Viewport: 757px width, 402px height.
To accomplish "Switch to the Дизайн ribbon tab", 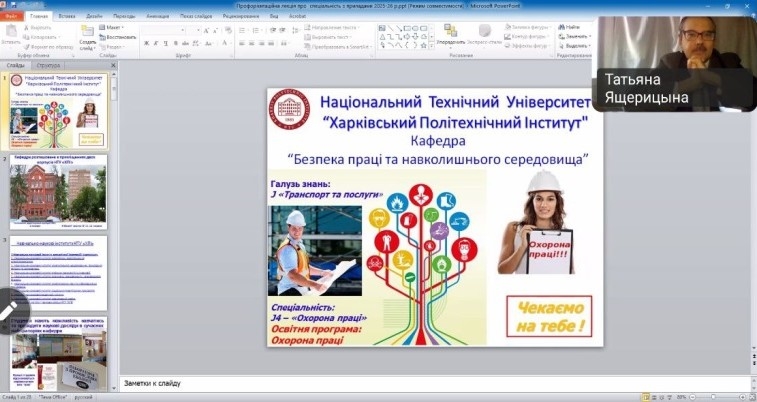I will (x=94, y=16).
